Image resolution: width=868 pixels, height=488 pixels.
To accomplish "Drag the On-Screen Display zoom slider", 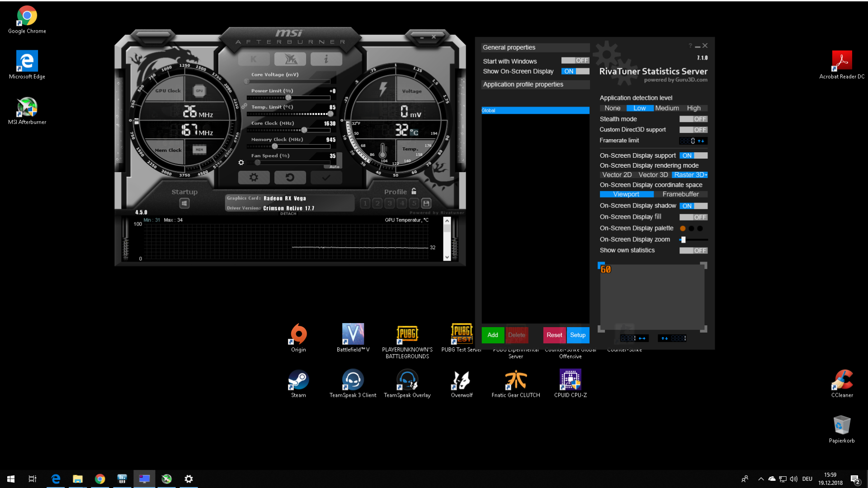I will pos(684,239).
